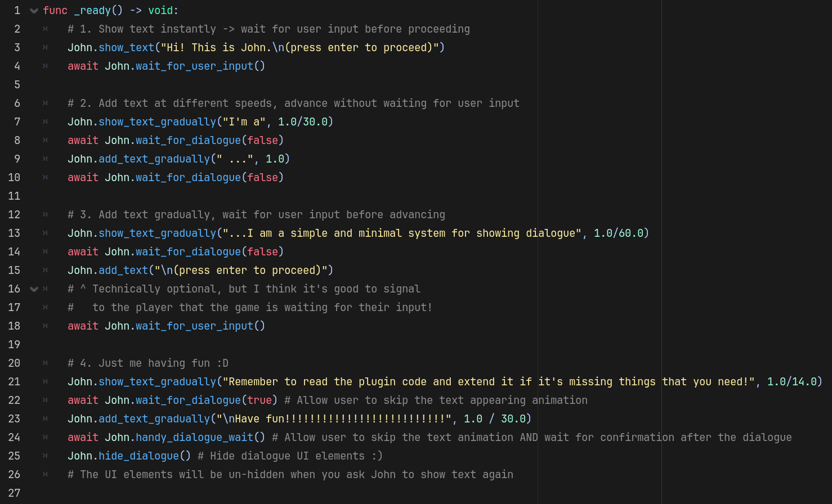Image resolution: width=832 pixels, height=504 pixels.
Task: Click "wait_for_dialogue" on line 14
Action: coord(188,252)
